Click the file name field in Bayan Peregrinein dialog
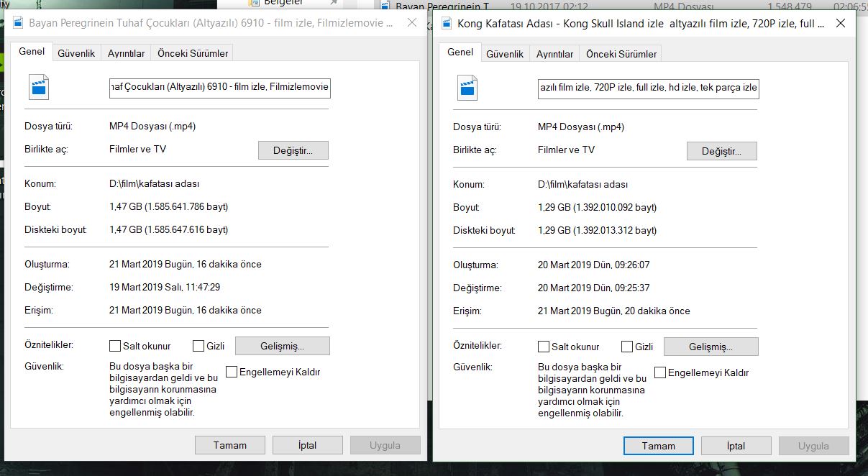This screenshot has height=476, width=868. tap(219, 88)
